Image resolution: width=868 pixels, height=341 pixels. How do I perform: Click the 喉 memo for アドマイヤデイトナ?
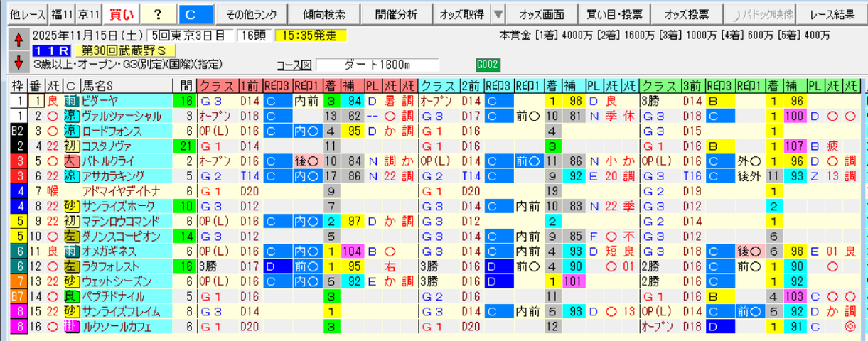click(x=53, y=191)
